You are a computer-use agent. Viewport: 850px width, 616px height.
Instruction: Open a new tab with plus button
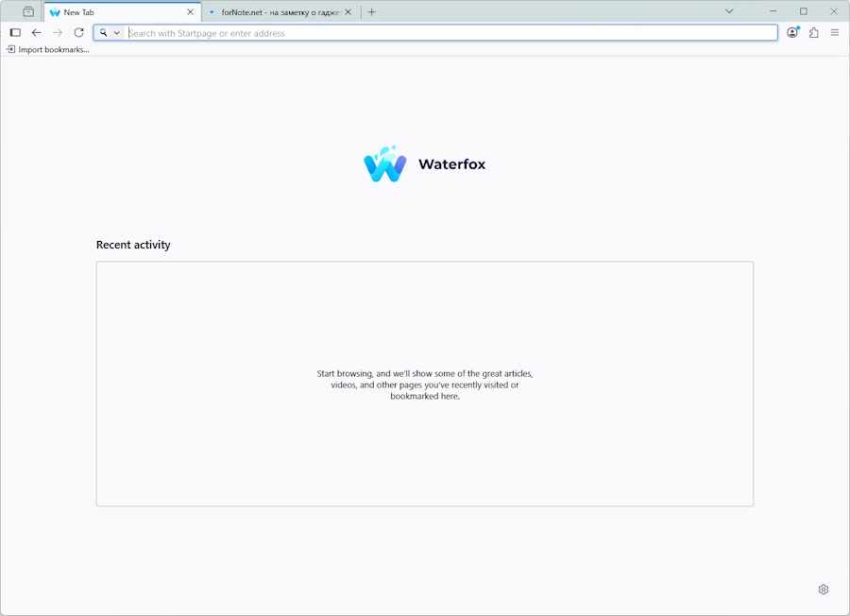371,12
